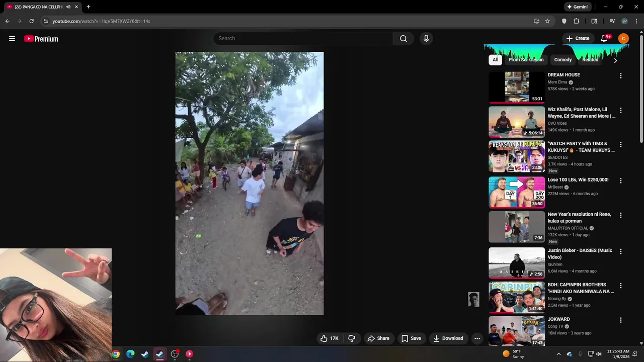Open the clock showing 11:25:43 AM
The width and height of the screenshot is (644, 362).
(x=618, y=354)
